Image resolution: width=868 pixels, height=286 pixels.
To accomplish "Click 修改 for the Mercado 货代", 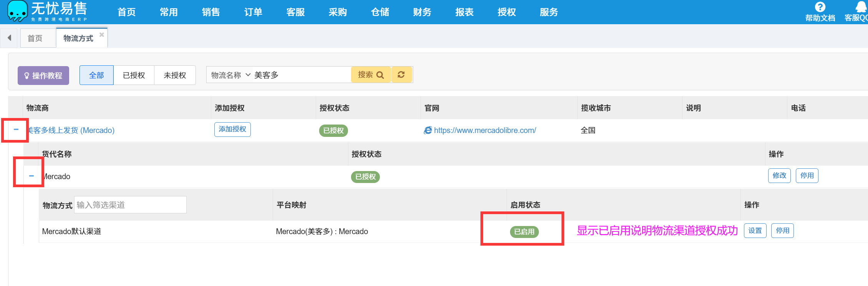I will (779, 175).
